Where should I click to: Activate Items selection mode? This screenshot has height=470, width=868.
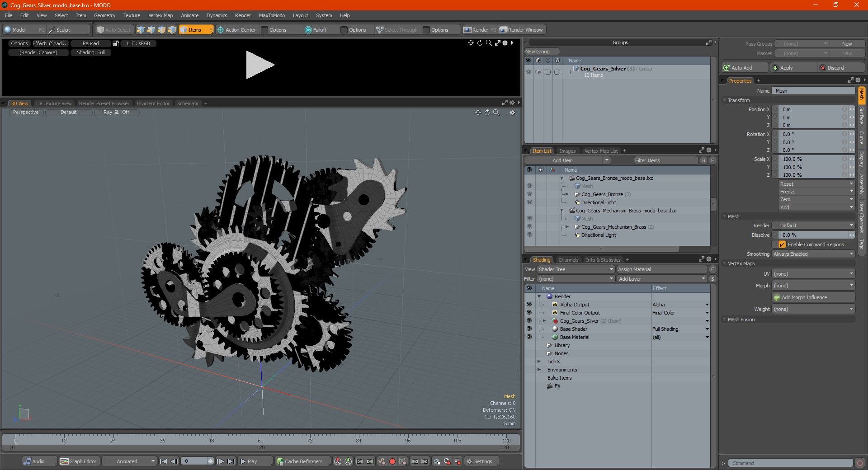coord(196,30)
